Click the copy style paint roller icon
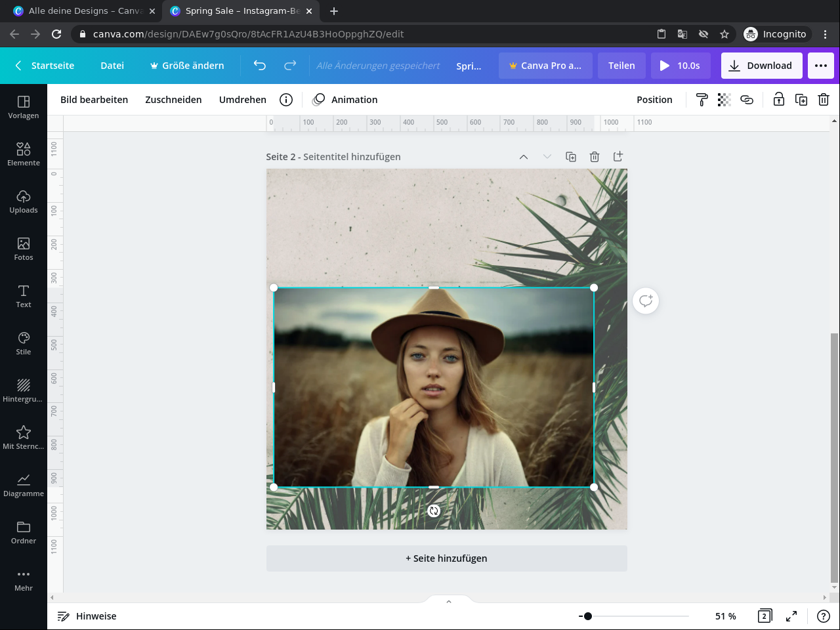Viewport: 840px width, 630px height. (702, 100)
